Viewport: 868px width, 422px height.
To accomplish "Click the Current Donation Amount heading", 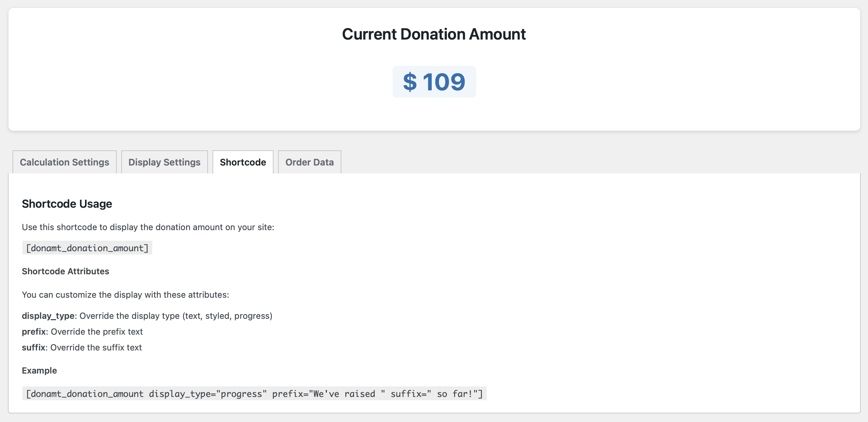I will 434,34.
